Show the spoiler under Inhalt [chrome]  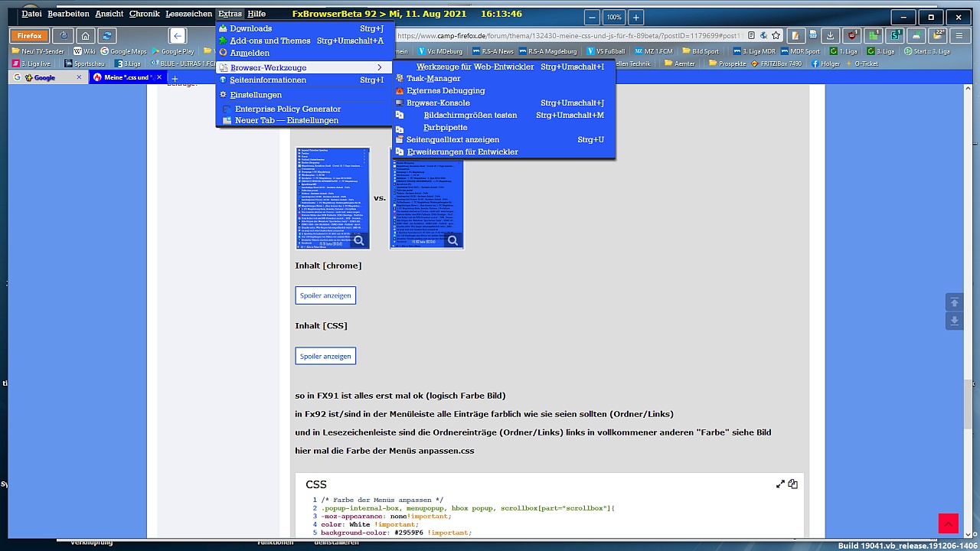click(325, 295)
